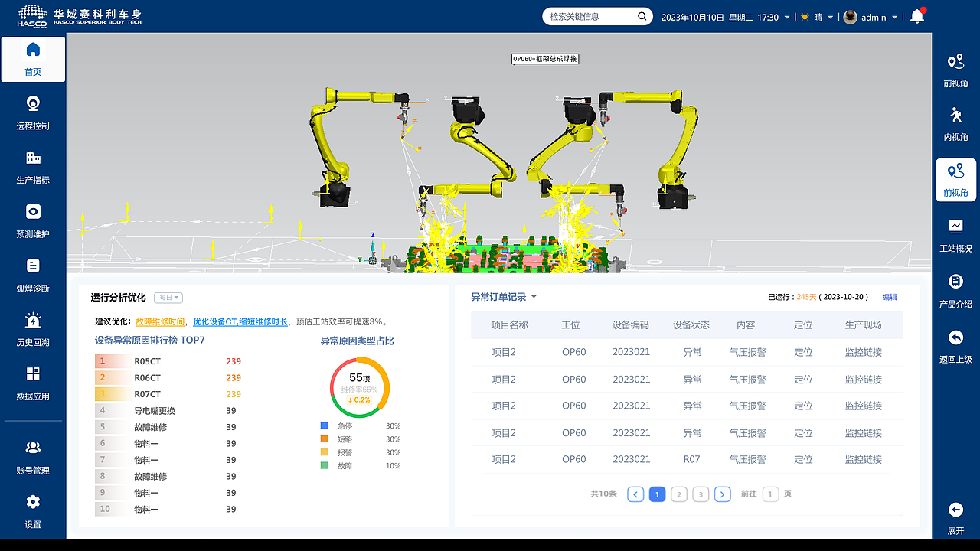This screenshot has width=980, height=551.
Task: Open the date and time dropdown arrow
Action: tap(789, 18)
